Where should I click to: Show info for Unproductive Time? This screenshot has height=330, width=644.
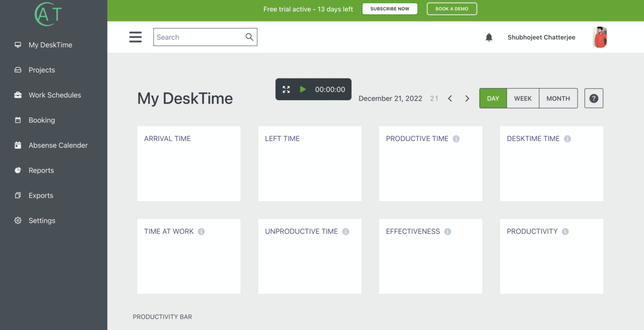(346, 232)
